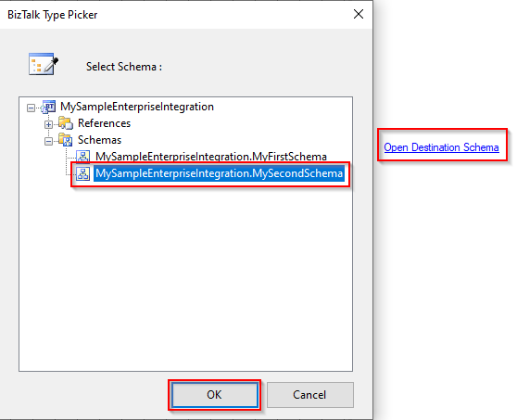Click the type picker icon beside Select Schema

coord(44,64)
